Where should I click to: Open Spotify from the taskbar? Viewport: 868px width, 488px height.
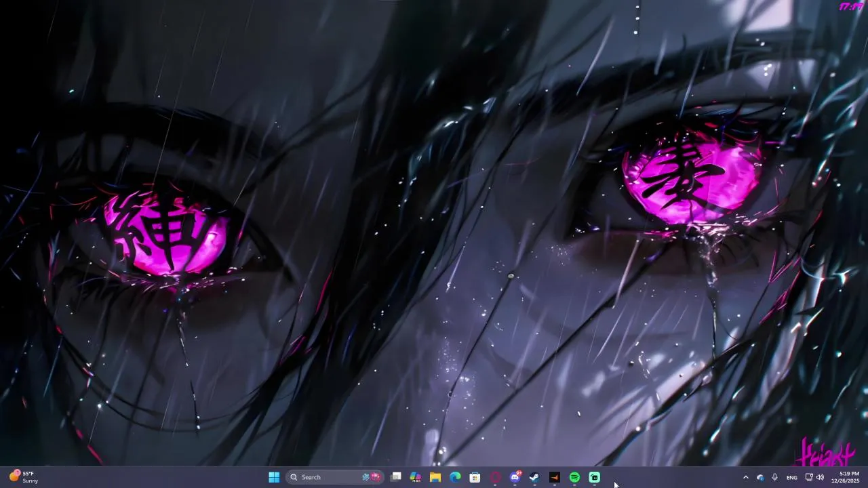click(574, 477)
